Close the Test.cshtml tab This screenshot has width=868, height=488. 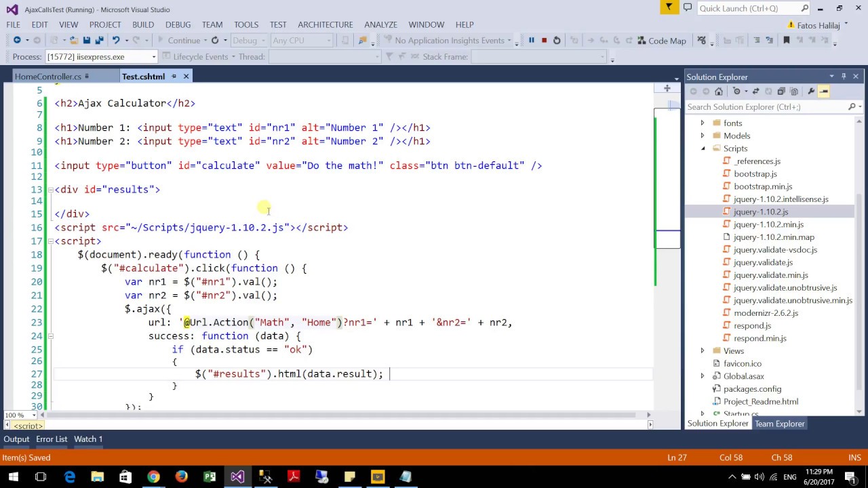186,77
